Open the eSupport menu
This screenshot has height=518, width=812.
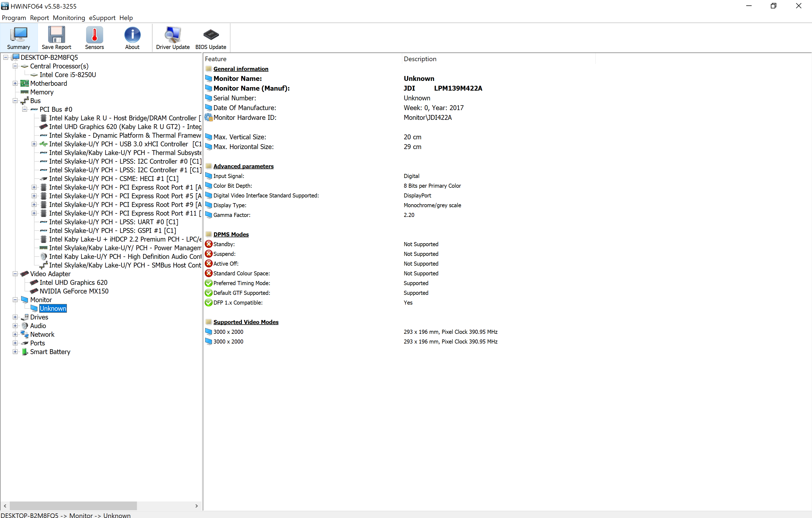(102, 18)
